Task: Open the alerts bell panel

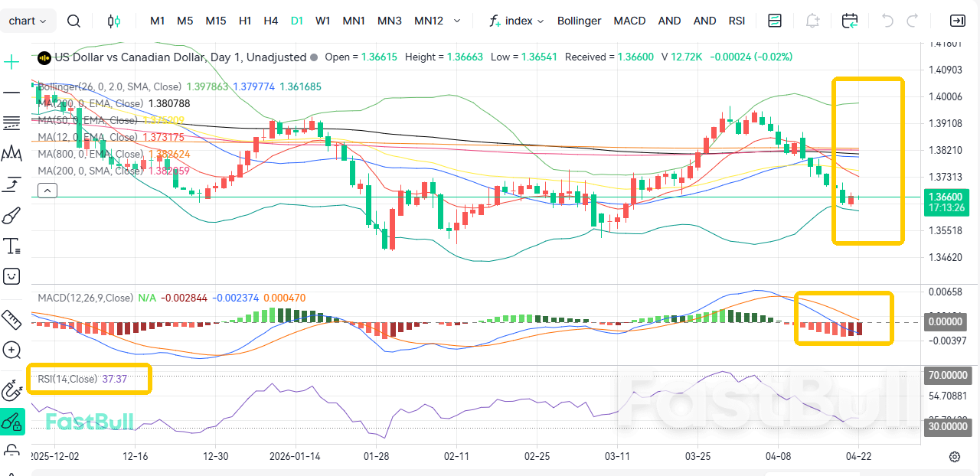Action: 812,21
